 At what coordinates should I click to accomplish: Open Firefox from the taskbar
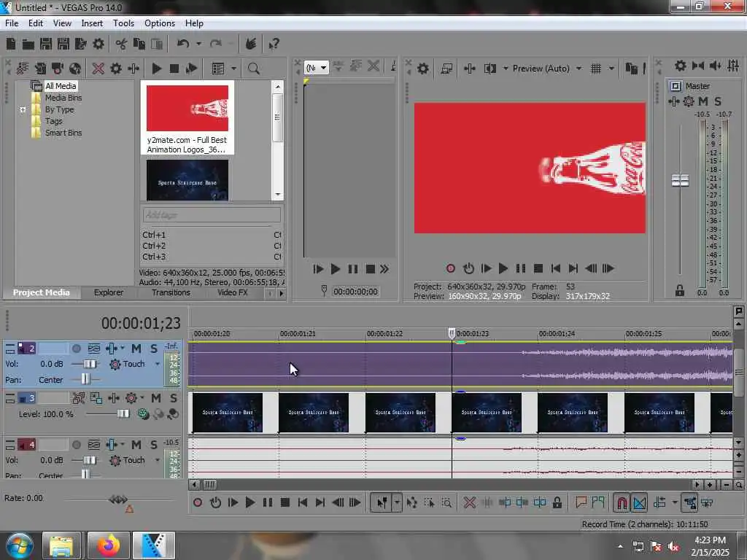(109, 545)
